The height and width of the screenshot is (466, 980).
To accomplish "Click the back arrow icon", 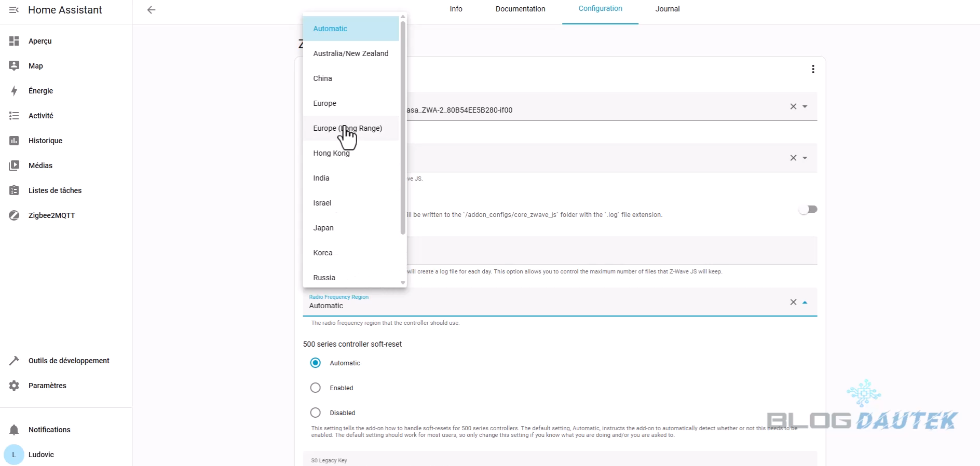I will pos(151,10).
